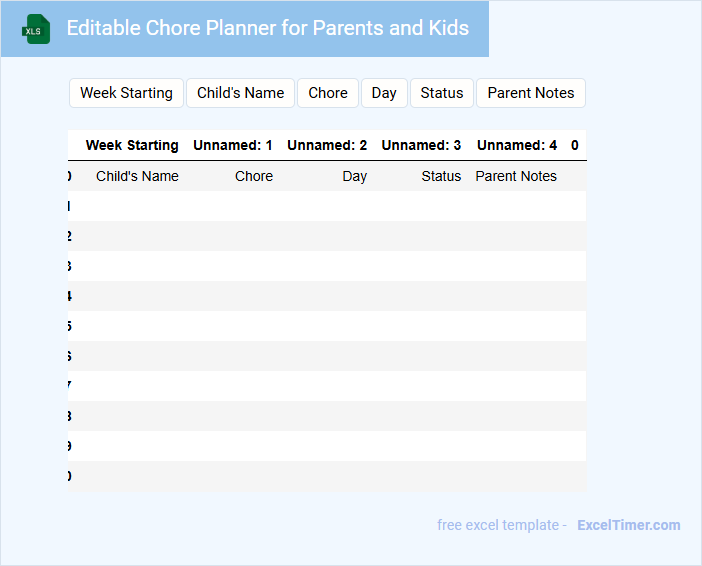Select the Week Starting tag button

click(x=126, y=93)
